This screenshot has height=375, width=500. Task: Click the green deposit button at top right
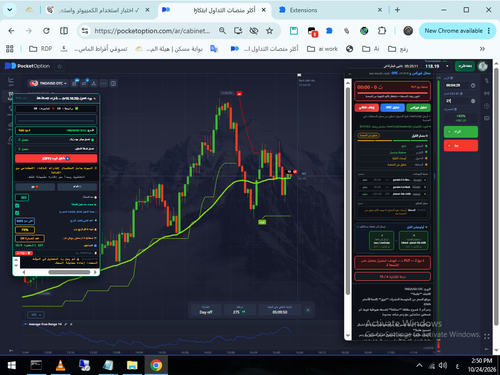click(x=465, y=66)
